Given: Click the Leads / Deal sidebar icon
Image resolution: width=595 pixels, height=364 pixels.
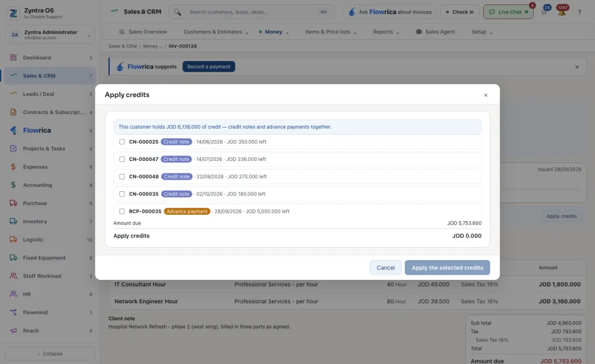Looking at the screenshot, I should coord(13,94).
